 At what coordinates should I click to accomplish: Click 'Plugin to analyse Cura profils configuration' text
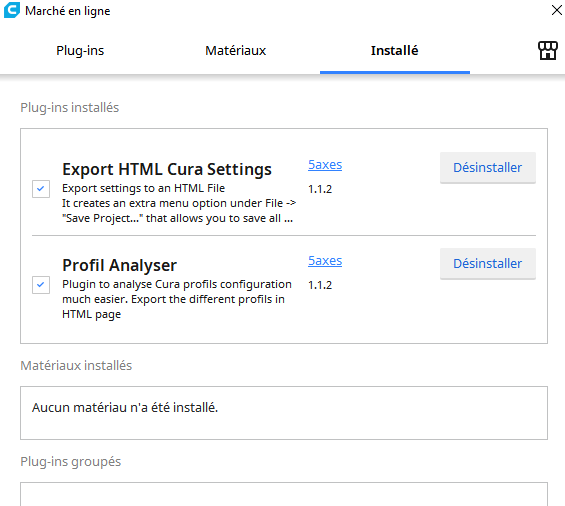point(177,284)
